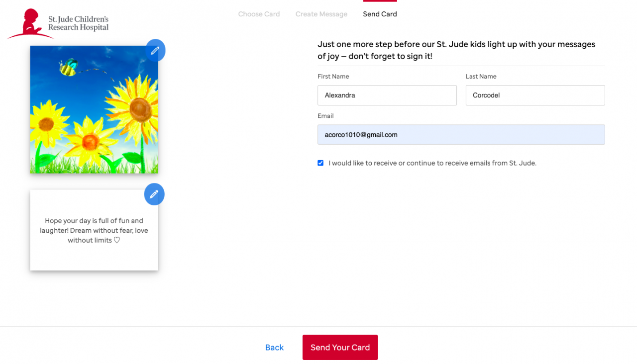Click the 'Just one more step' heading

pos(456,50)
